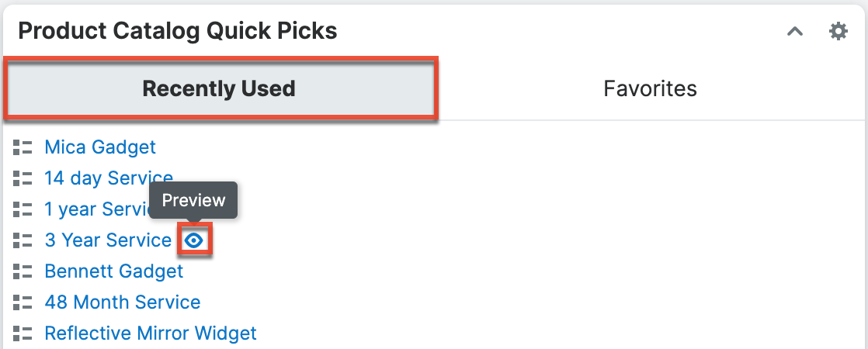The image size is (868, 349).
Task: Open the 3 Year Service link
Action: 108,240
